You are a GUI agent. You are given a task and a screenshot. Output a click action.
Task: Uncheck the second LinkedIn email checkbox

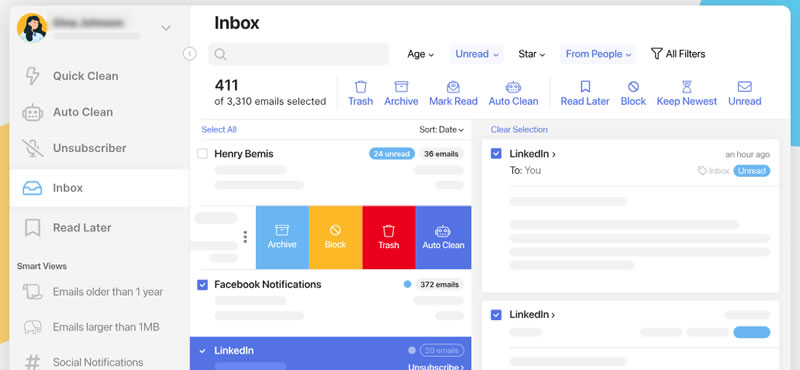click(496, 315)
